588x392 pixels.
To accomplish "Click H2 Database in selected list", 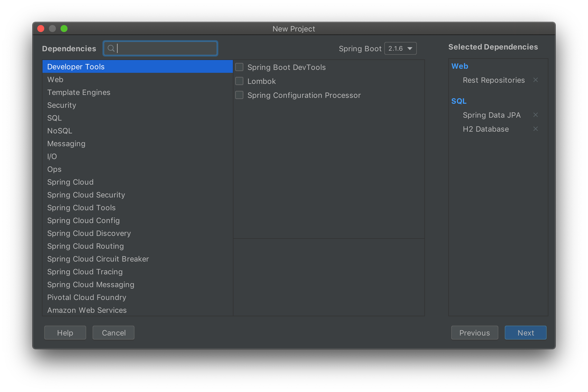I will point(486,129).
